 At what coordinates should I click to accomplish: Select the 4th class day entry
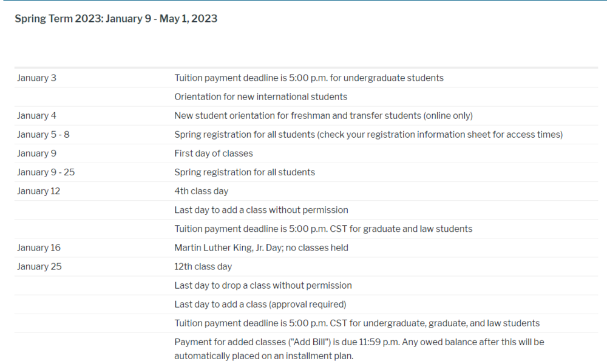coord(201,190)
